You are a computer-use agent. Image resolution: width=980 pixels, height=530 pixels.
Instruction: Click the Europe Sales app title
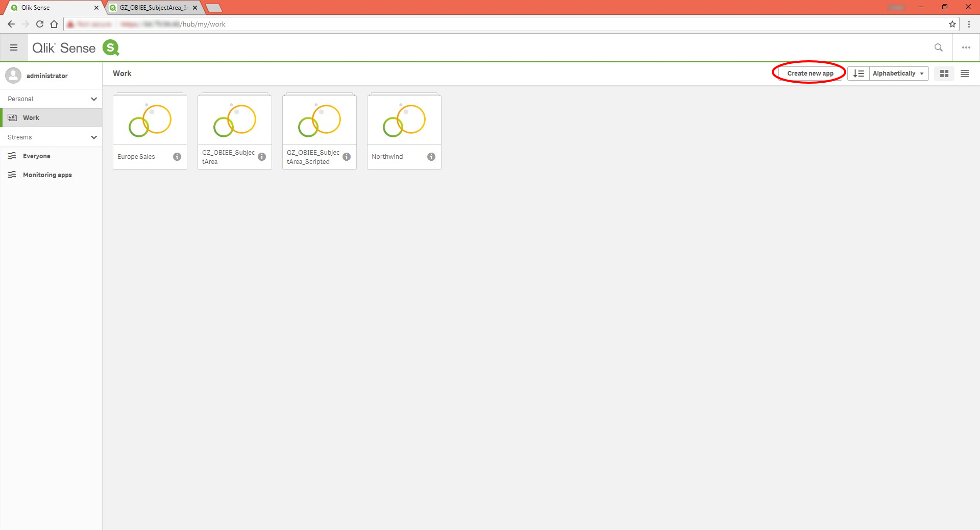pos(136,157)
